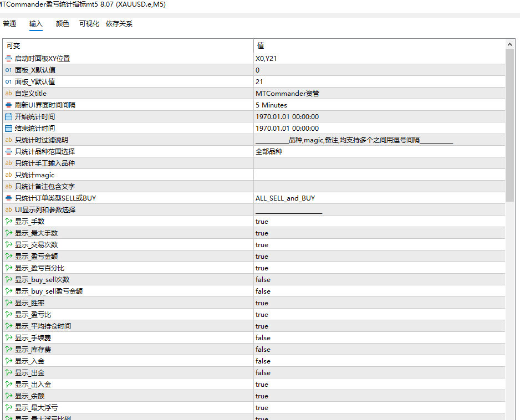Click the enum icon beside 只统计品种范围选择
This screenshot has width=520, height=420.
click(9, 151)
